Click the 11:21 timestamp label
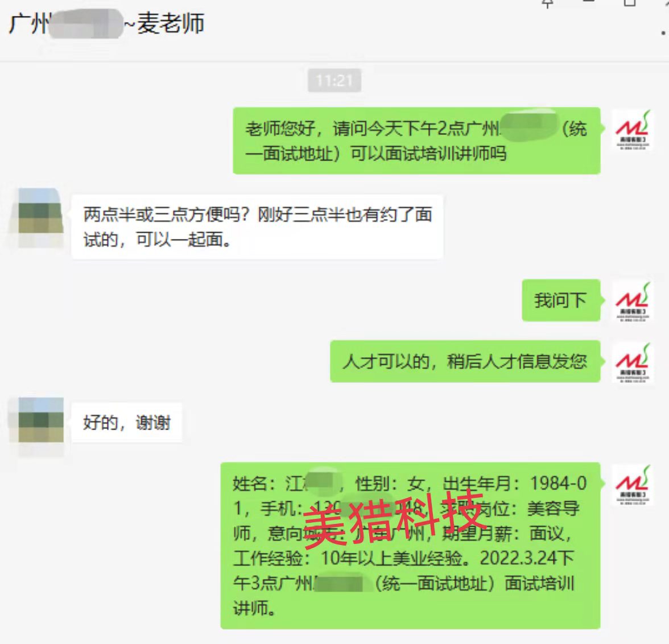Screen dimensions: 669x644 [334, 80]
